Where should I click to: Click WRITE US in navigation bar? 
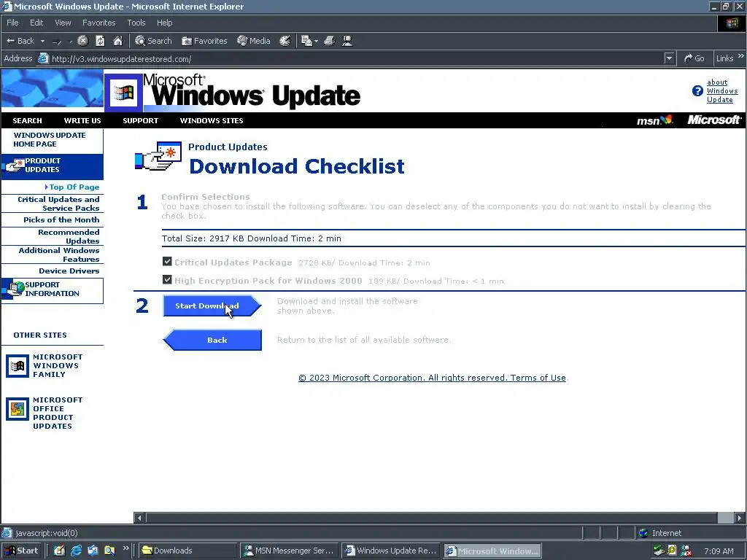click(82, 120)
